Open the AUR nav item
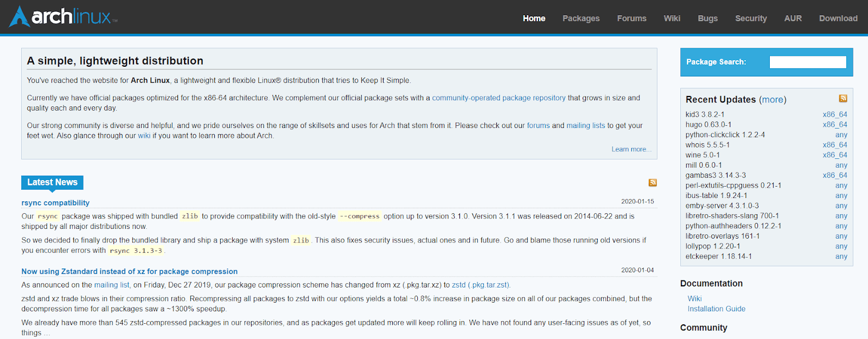Screen dimensions: 868x339 tap(793, 18)
